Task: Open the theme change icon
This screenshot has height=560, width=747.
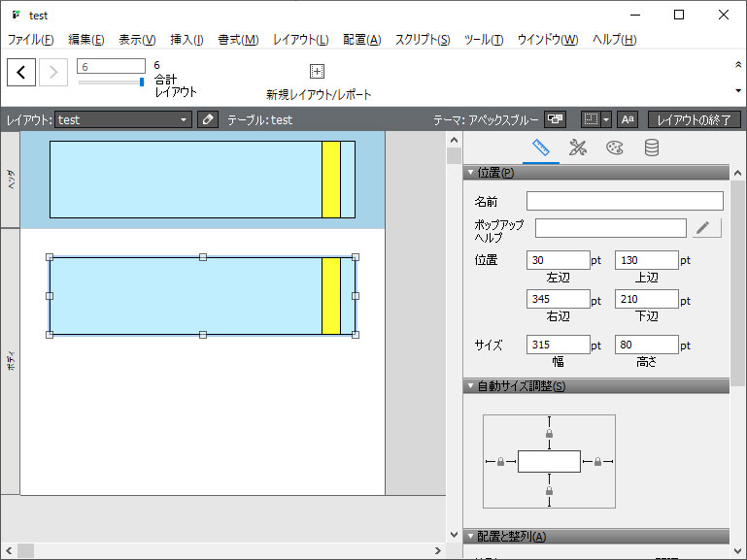Action: (x=555, y=119)
